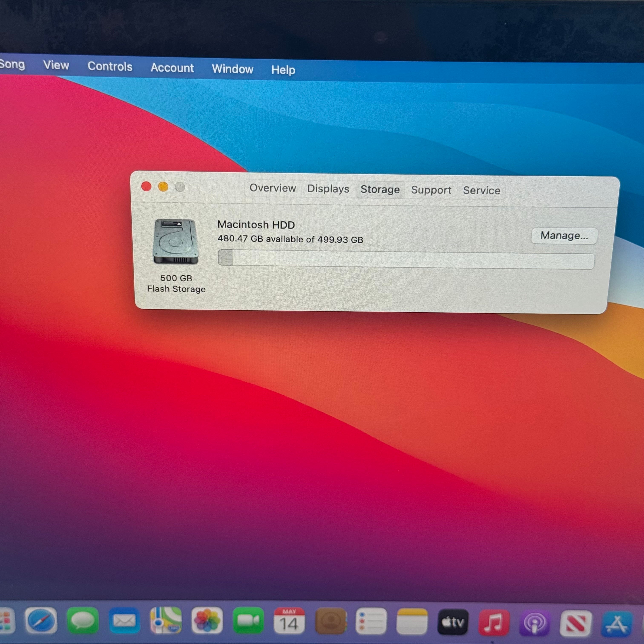The width and height of the screenshot is (644, 644).
Task: Launch Apple TV from the Dock
Action: pyautogui.click(x=453, y=622)
